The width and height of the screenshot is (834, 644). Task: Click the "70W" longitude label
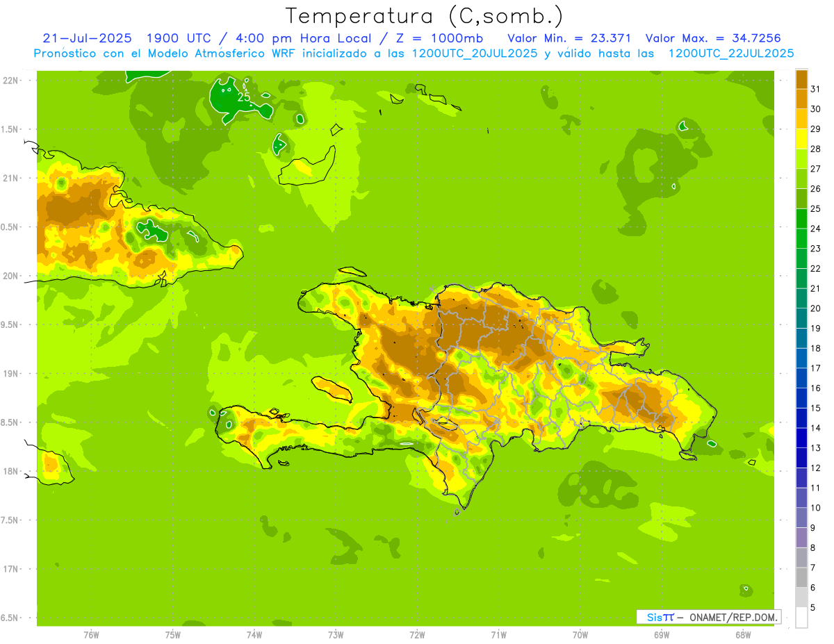(580, 635)
